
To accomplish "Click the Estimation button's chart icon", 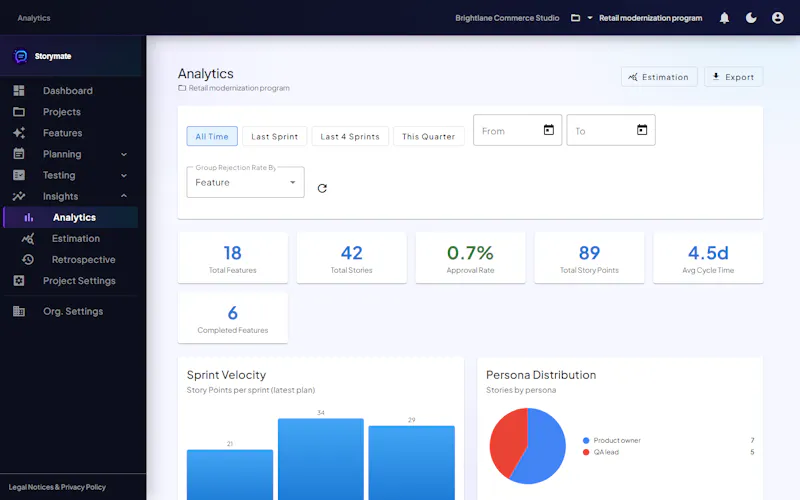I will [633, 77].
